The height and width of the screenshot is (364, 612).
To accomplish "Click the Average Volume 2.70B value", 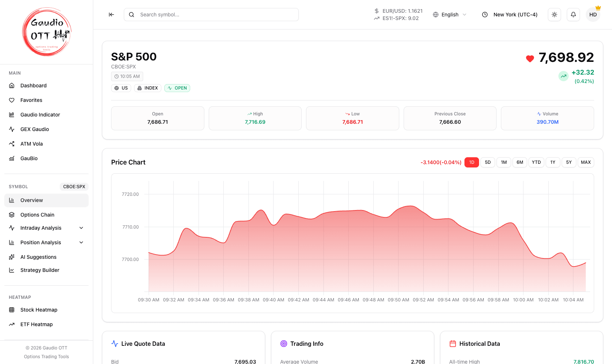I will pyautogui.click(x=418, y=361).
